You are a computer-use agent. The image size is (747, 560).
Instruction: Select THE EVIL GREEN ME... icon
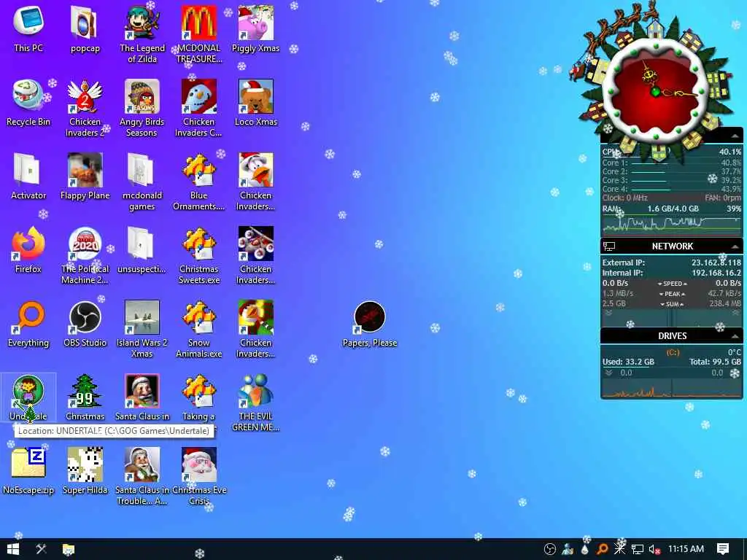pyautogui.click(x=256, y=402)
